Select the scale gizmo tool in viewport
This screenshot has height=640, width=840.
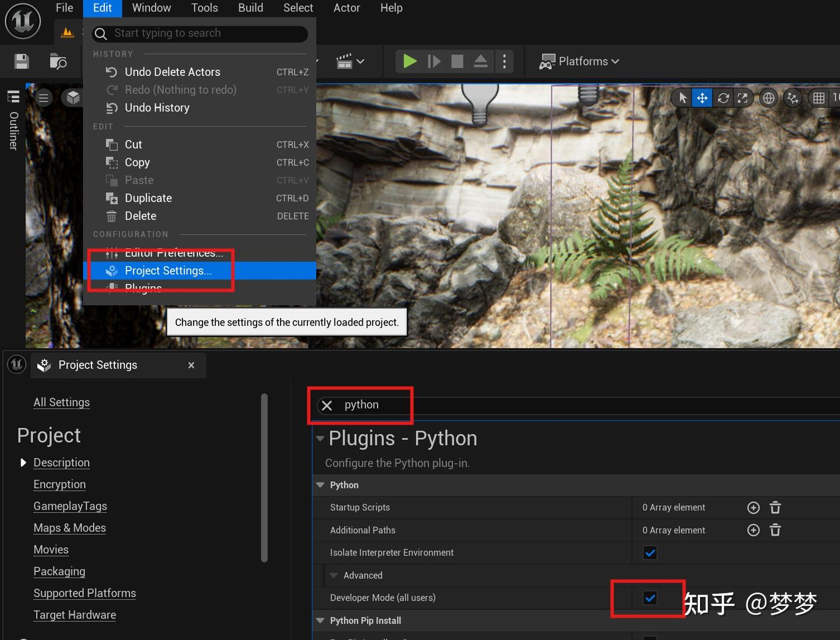743,98
